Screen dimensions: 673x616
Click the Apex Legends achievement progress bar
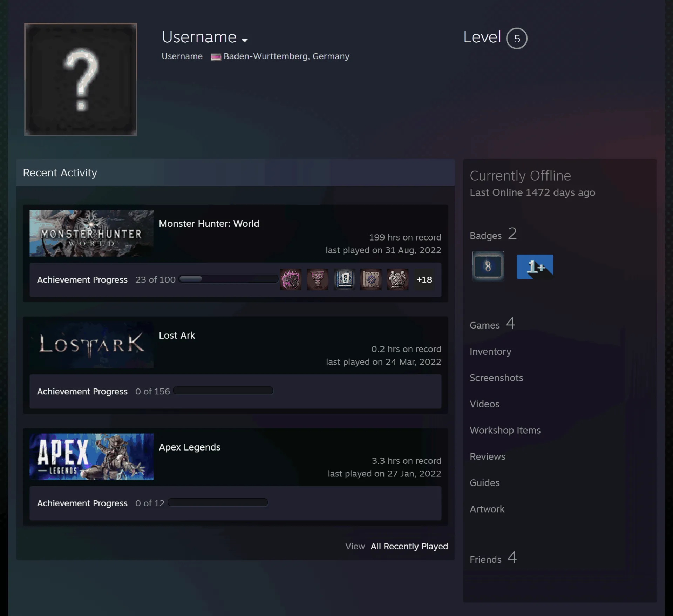click(218, 502)
